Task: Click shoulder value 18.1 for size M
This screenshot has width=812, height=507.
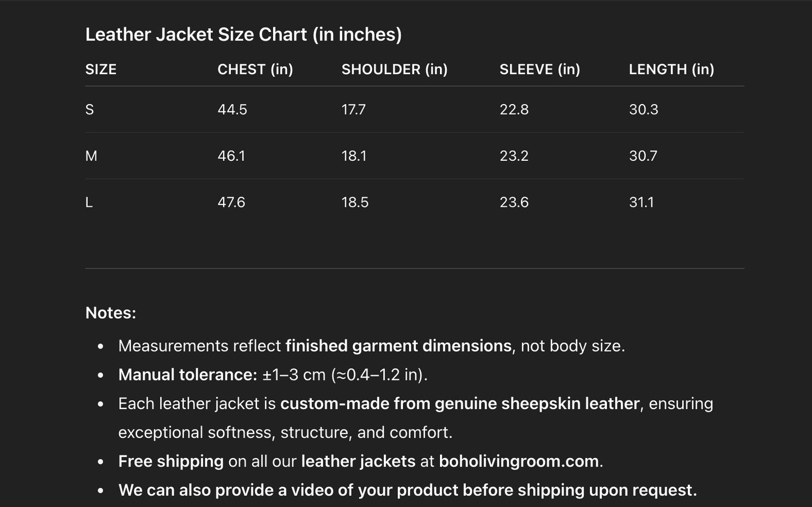Action: [354, 156]
